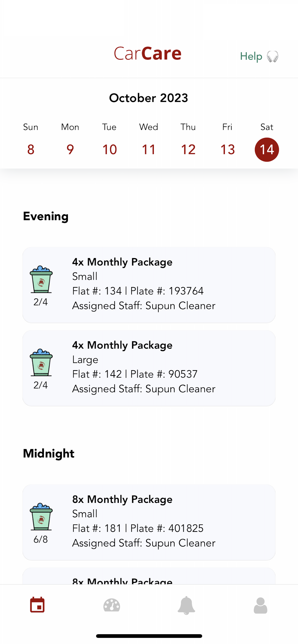The image size is (298, 644).
Task: Tap wash bucket icon for Flat 142
Action: click(41, 362)
